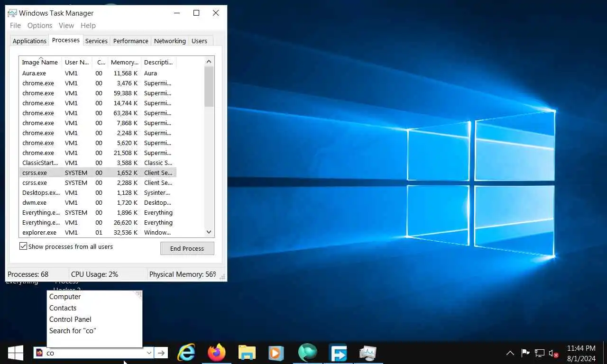Open the Windows Start button
The height and width of the screenshot is (364, 607).
point(16,353)
